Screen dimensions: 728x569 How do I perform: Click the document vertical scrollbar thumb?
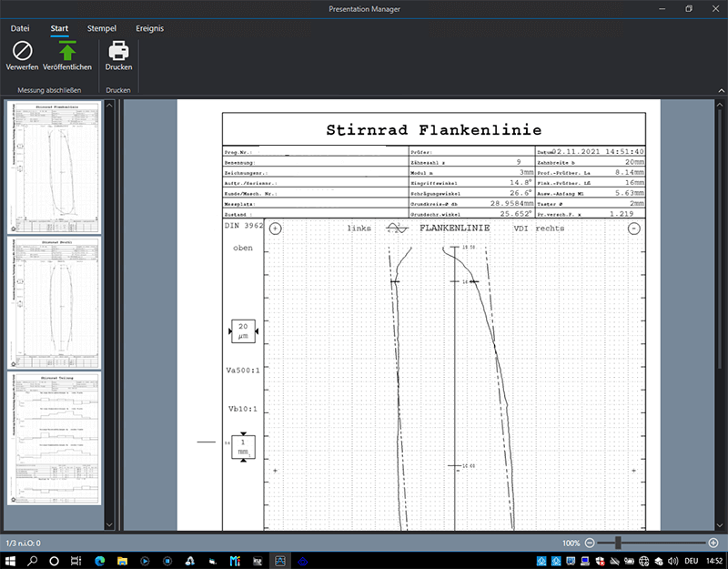[720, 239]
